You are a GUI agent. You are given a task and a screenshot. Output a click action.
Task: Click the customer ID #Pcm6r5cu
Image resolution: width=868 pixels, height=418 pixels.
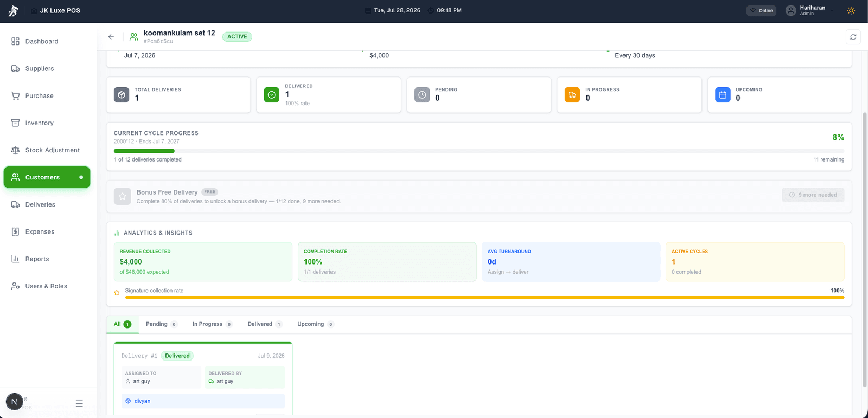[x=158, y=42]
